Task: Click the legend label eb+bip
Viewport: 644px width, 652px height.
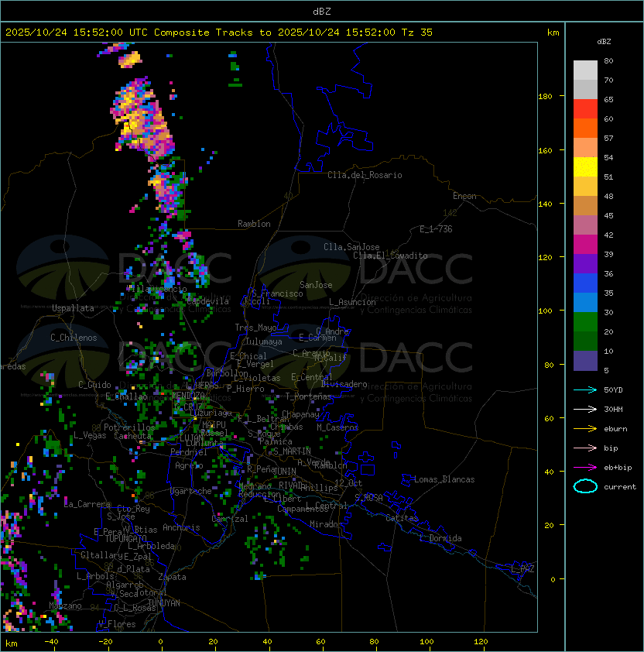Action: 618,468
